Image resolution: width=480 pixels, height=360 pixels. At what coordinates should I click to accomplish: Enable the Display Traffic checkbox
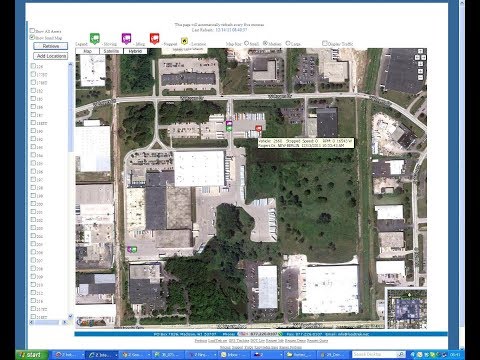[325, 43]
